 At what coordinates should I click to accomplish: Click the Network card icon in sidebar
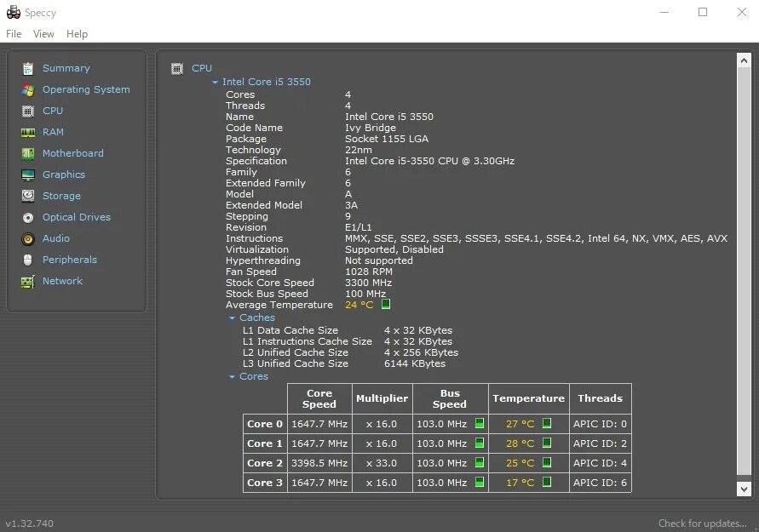tap(28, 282)
